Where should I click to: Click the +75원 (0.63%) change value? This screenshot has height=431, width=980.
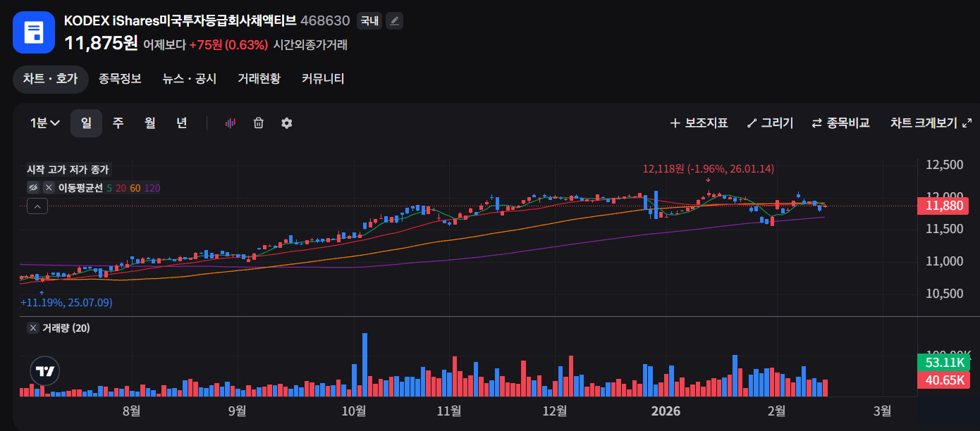coord(228,45)
